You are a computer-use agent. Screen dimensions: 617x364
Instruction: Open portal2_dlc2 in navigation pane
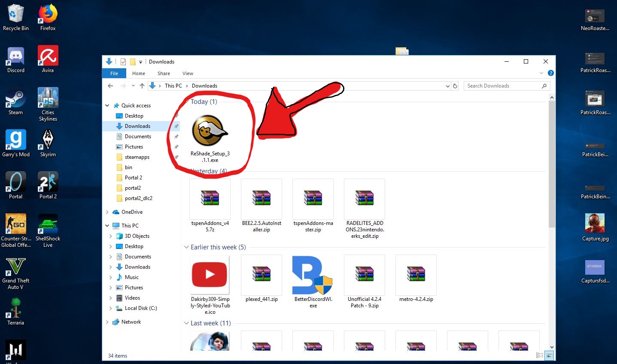pyautogui.click(x=138, y=198)
